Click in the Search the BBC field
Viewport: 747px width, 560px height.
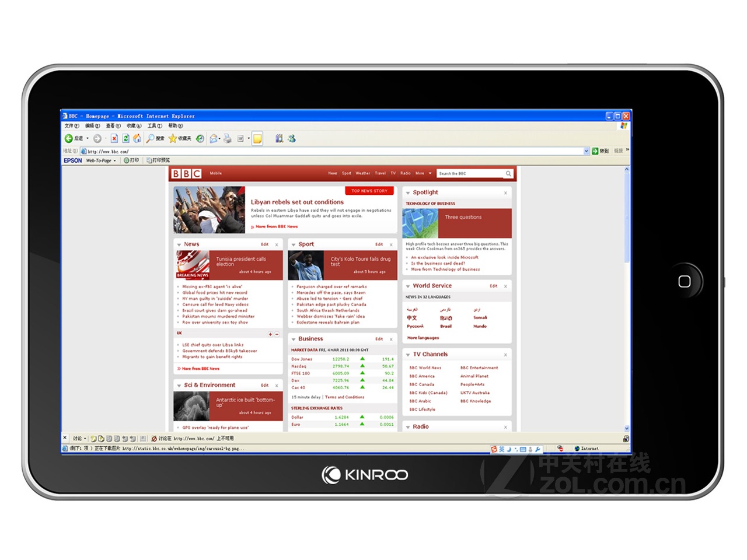tap(470, 174)
